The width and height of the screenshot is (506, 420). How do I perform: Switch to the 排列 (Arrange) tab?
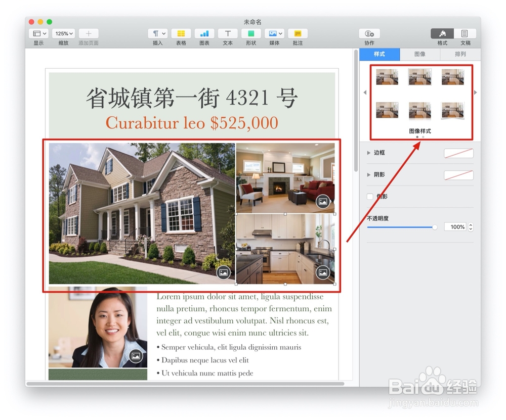pos(460,54)
